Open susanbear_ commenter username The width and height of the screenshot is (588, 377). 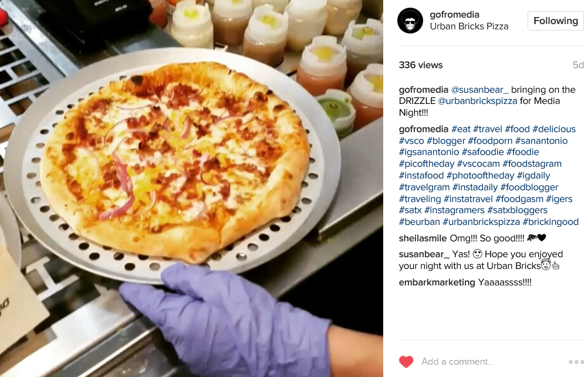pyautogui.click(x=424, y=254)
